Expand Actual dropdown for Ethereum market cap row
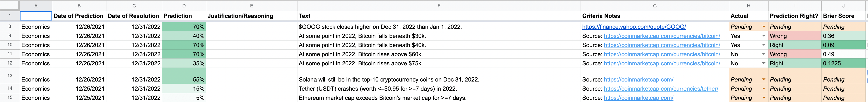 point(764,98)
